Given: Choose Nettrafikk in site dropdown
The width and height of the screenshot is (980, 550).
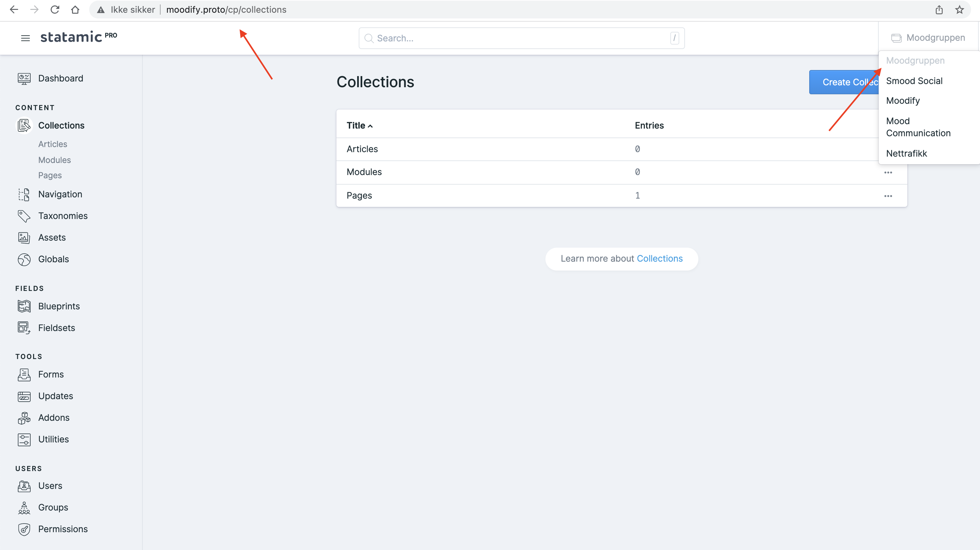Looking at the screenshot, I should tap(906, 153).
